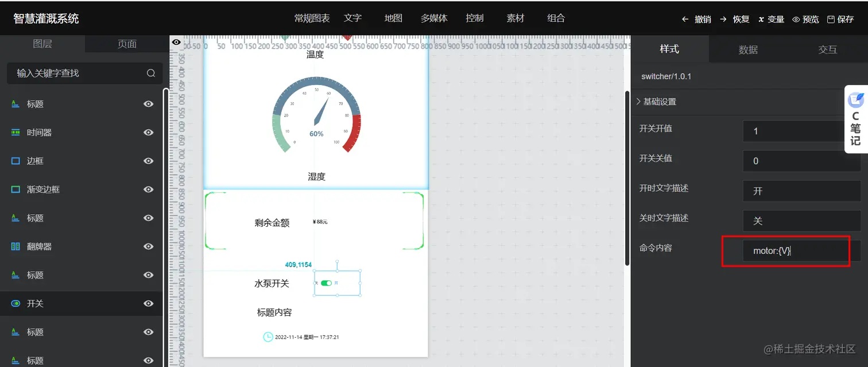The width and height of the screenshot is (868, 367).
Task: Click the 撤销 undo button
Action: (x=696, y=19)
